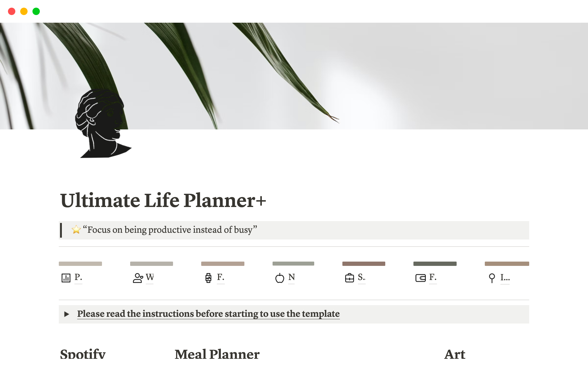
Task: Toggle the W. workspace section visibility
Action: click(149, 277)
